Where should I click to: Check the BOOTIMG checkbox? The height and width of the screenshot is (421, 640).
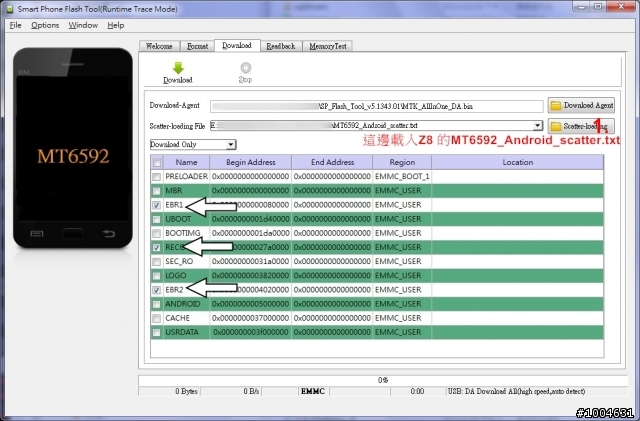click(157, 234)
